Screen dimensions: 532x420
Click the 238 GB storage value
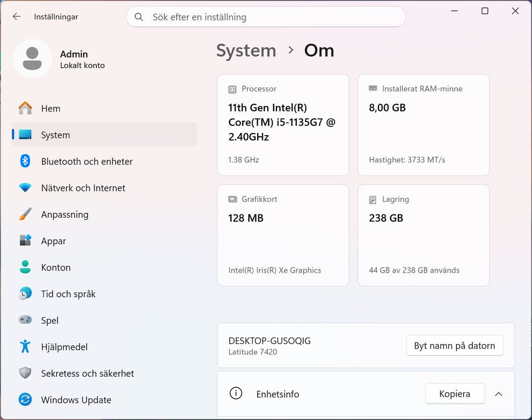pos(386,218)
